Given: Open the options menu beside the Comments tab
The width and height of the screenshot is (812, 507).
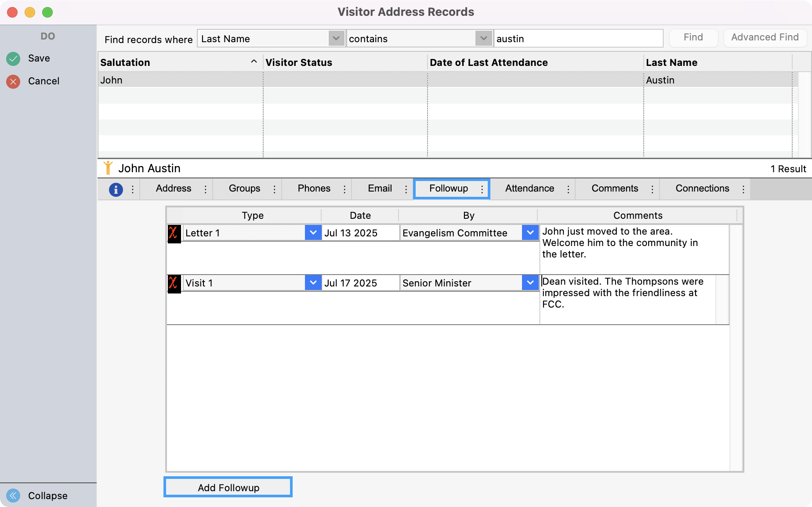Looking at the screenshot, I should coord(652,189).
